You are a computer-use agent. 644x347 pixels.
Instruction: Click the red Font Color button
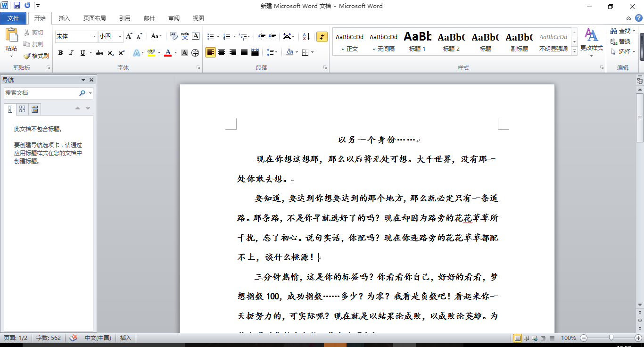point(168,53)
